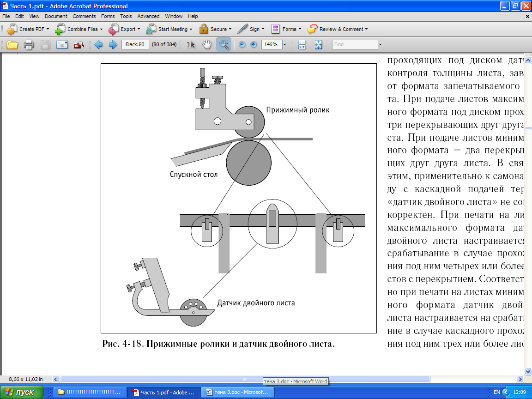
Task: Click the Combine Files icon
Action: tap(60, 30)
